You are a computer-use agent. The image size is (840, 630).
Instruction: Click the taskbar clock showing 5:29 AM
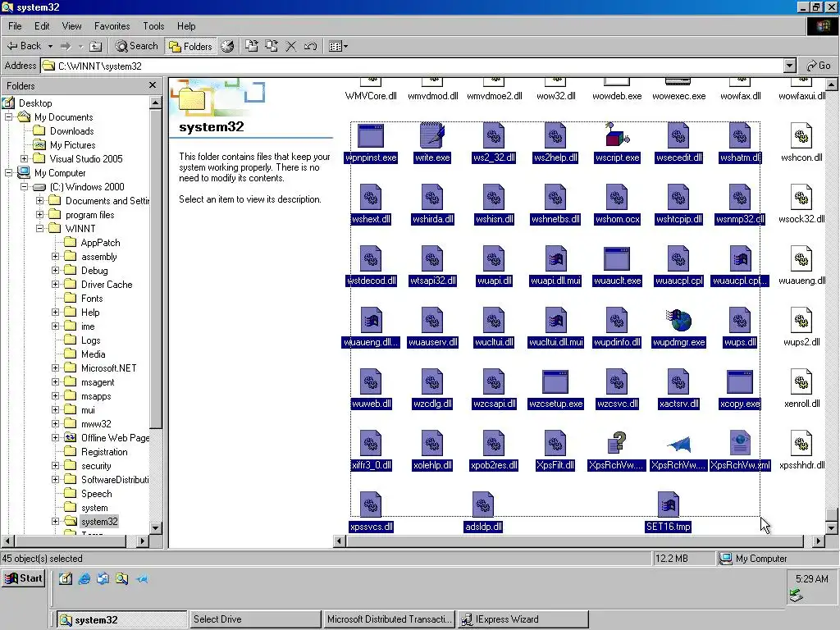tap(811, 578)
